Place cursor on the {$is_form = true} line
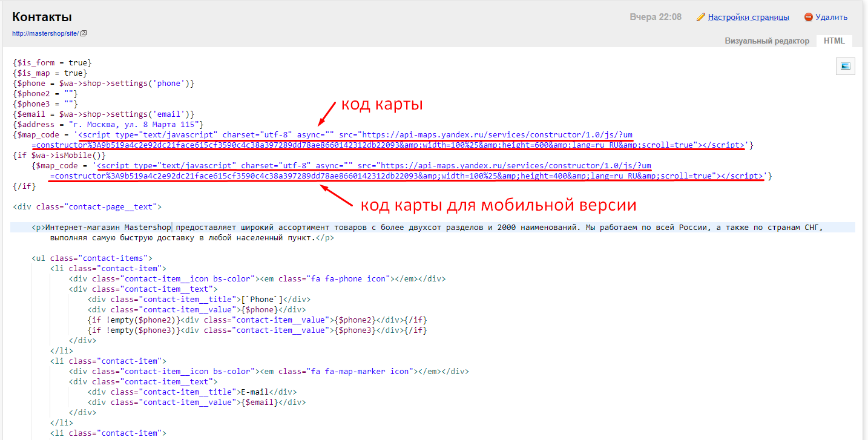The width and height of the screenshot is (868, 440). tap(52, 63)
